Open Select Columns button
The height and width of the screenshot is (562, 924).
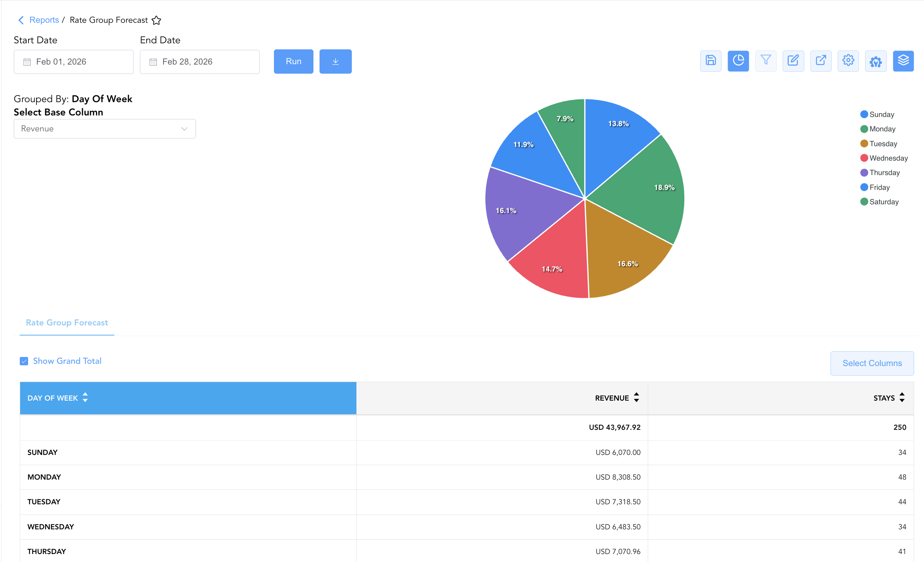(872, 363)
